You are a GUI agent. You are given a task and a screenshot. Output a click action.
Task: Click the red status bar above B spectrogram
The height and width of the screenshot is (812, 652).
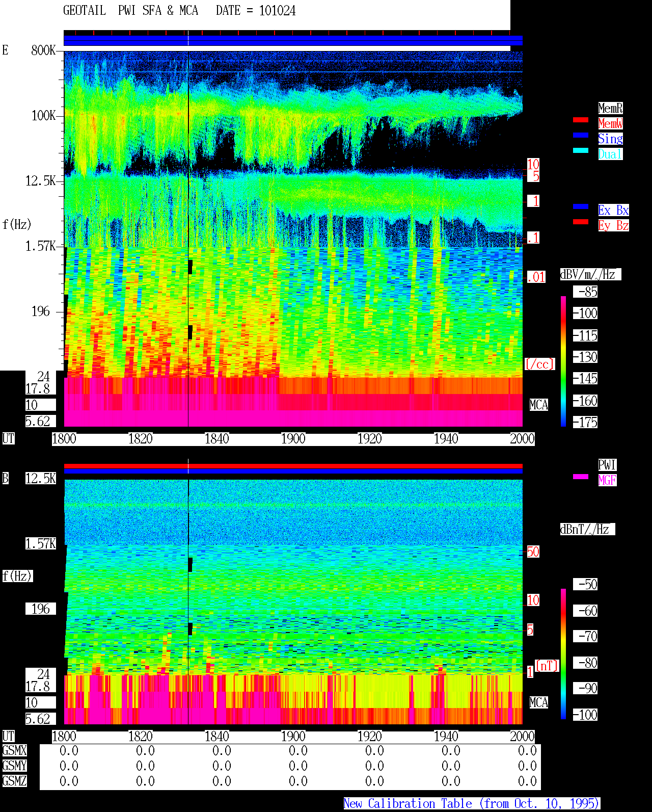[x=293, y=466]
